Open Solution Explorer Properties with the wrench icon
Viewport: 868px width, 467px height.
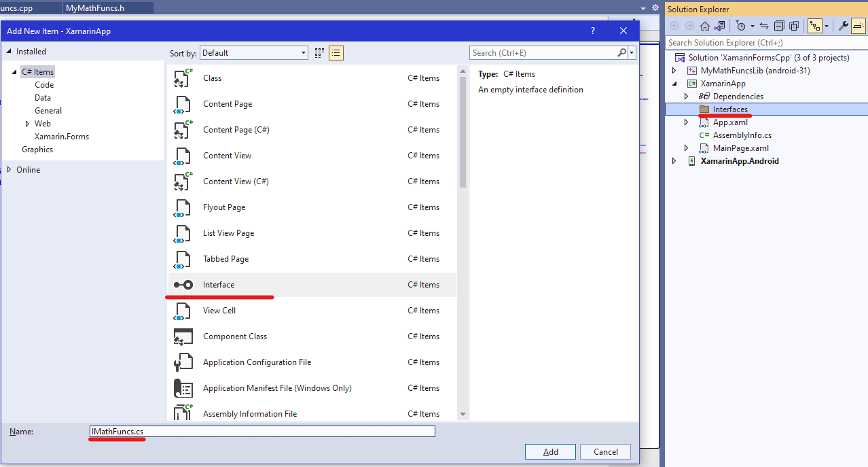coord(842,25)
